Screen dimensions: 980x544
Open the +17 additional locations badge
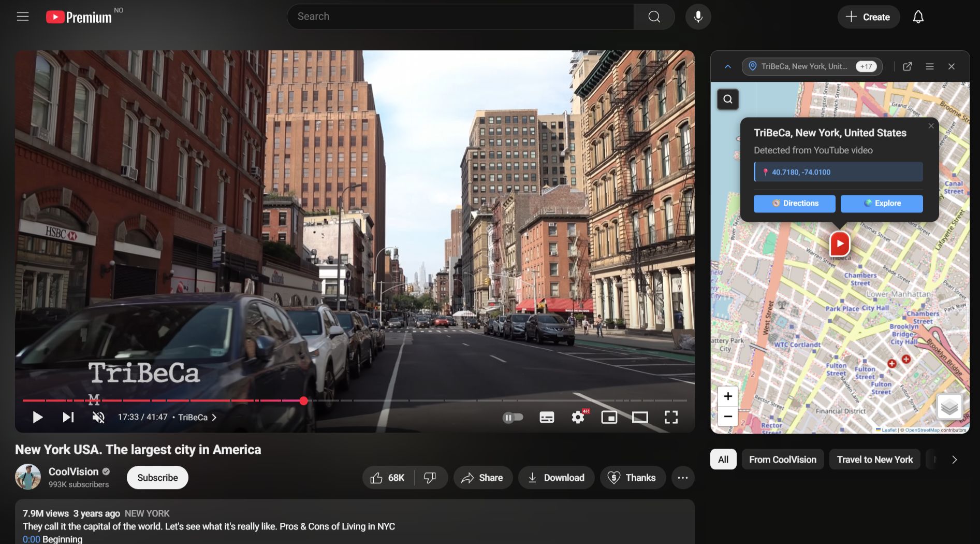click(x=866, y=66)
